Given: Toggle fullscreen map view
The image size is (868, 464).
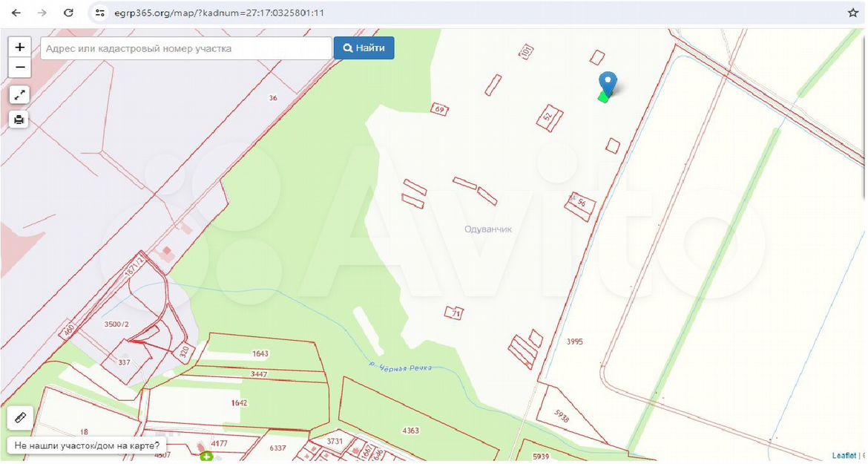Looking at the screenshot, I should (x=19, y=94).
